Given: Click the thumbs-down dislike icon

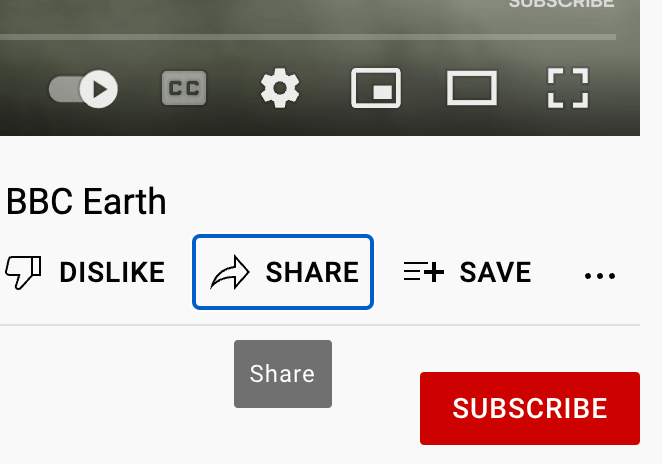Looking at the screenshot, I should [23, 272].
